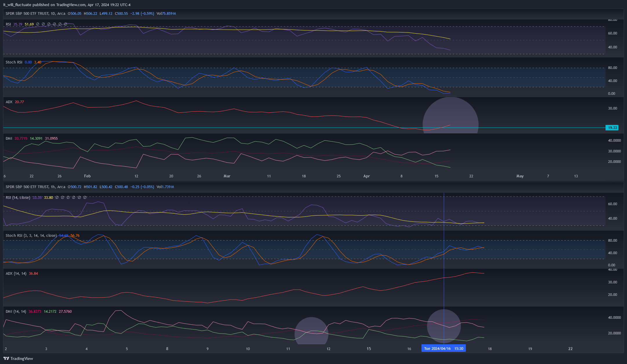Click the hourly open value O500.72
This screenshot has width=627, height=364.
point(74,187)
